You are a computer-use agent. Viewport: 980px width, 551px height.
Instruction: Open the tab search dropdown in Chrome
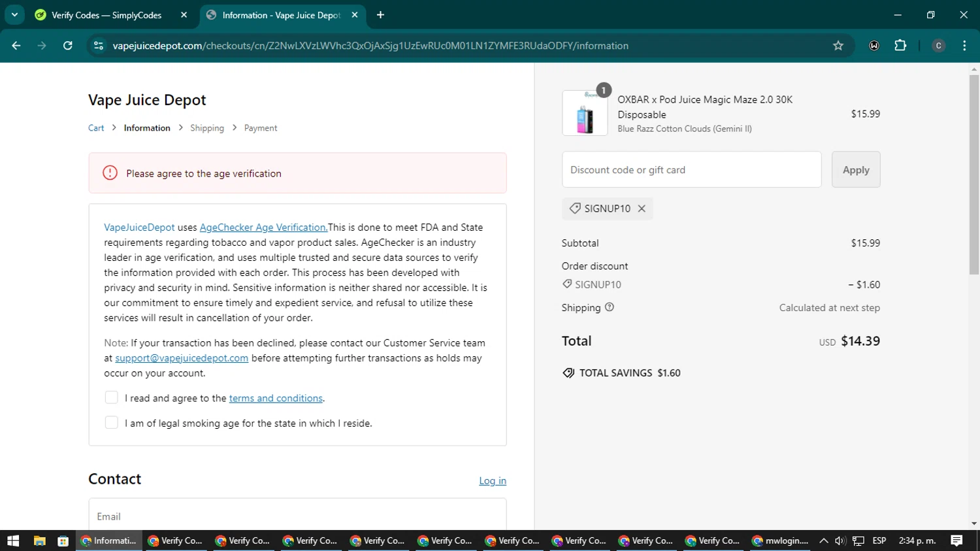tap(14, 14)
